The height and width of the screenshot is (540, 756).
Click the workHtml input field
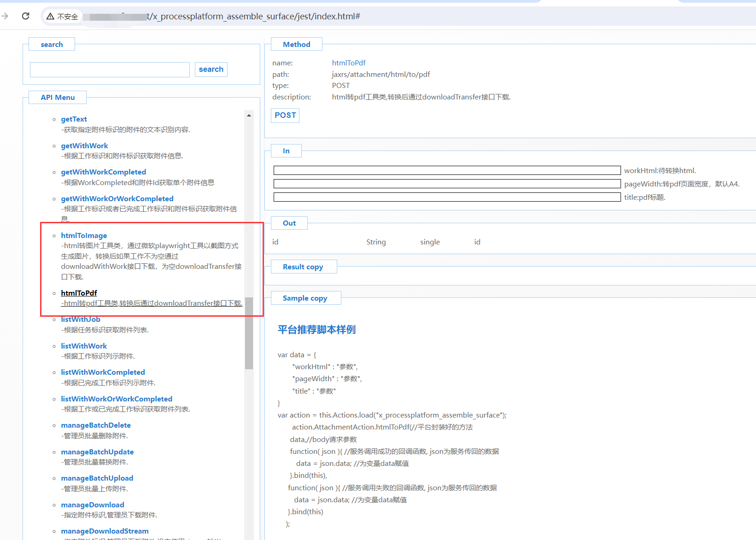click(x=447, y=170)
